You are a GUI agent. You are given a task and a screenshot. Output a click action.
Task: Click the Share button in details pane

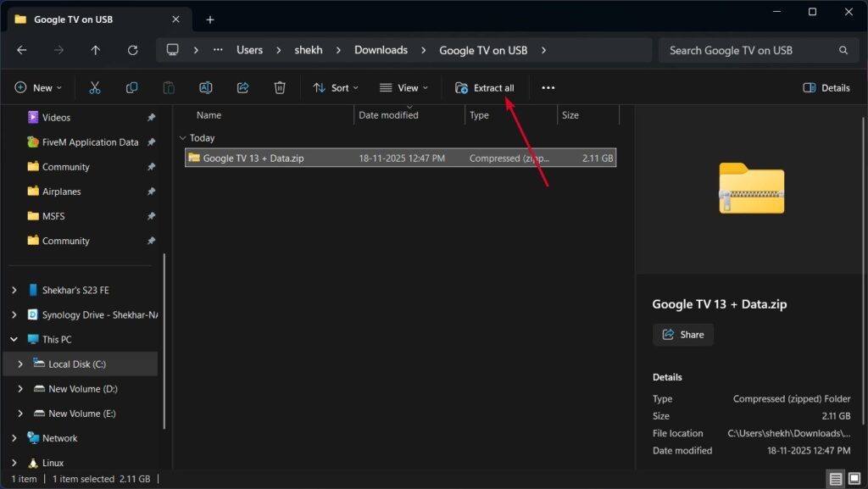683,335
